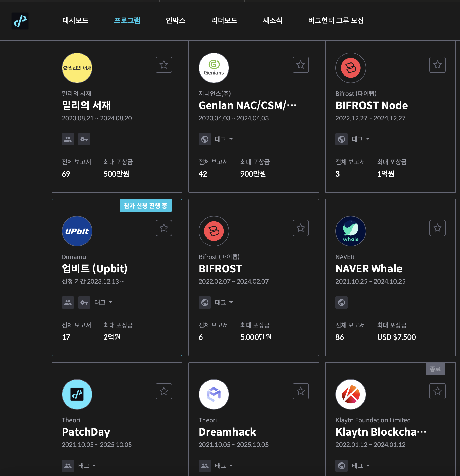The width and height of the screenshot is (460, 476).
Task: Toggle favorite star on 업비트 (Upbit)
Action: pyautogui.click(x=164, y=228)
